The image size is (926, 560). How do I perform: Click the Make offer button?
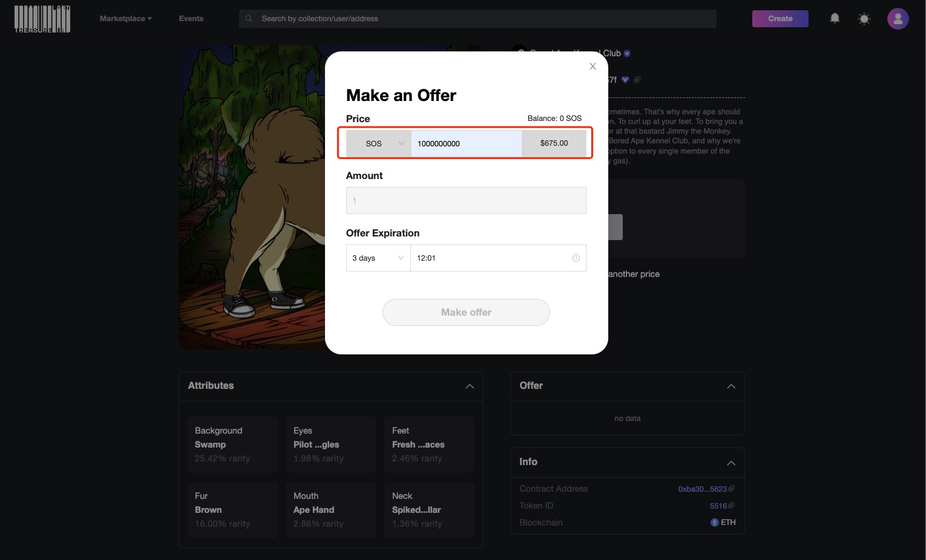pyautogui.click(x=466, y=312)
